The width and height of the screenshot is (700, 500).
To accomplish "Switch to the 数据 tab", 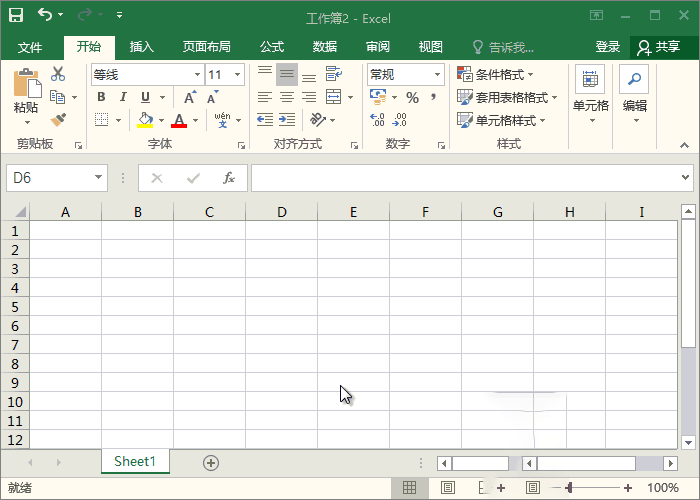I will coord(325,47).
